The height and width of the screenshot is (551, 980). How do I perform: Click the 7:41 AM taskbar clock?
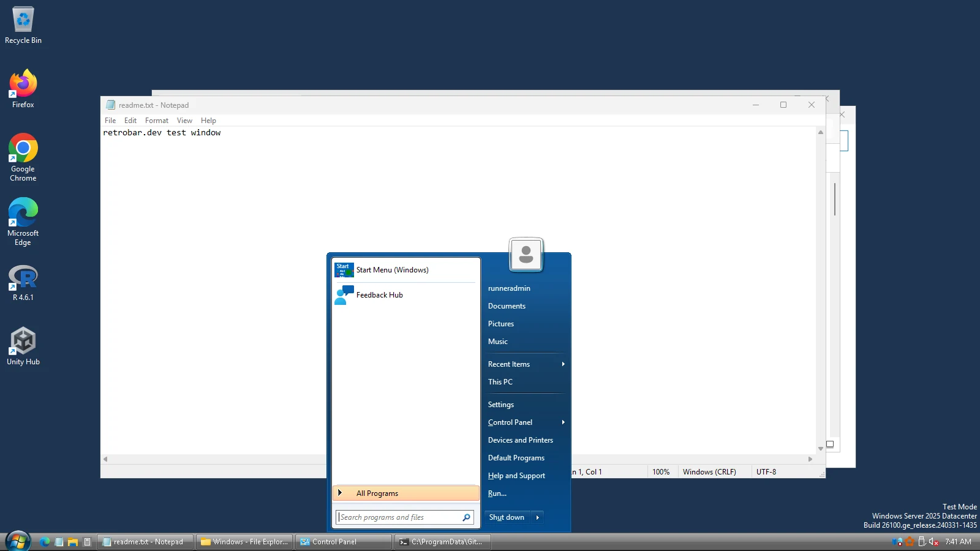pyautogui.click(x=958, y=542)
